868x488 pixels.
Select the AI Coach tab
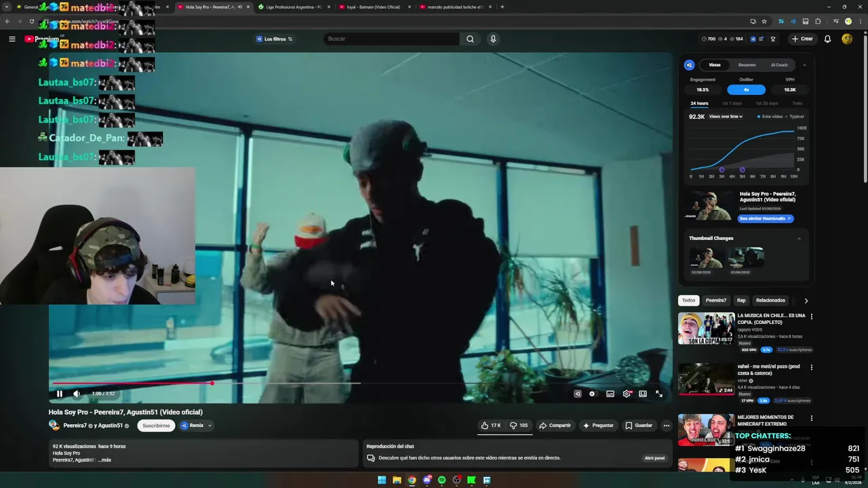tap(779, 65)
